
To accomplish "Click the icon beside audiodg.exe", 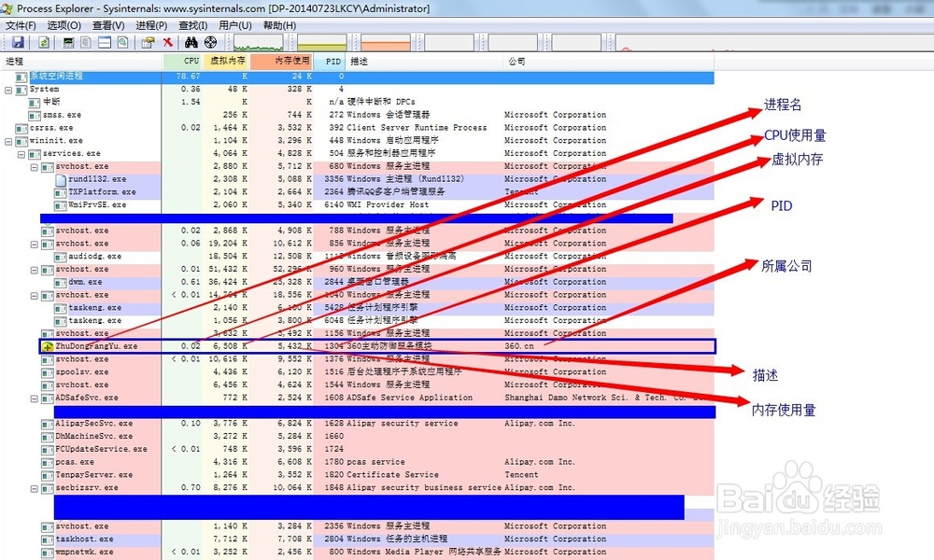I will click(60, 257).
